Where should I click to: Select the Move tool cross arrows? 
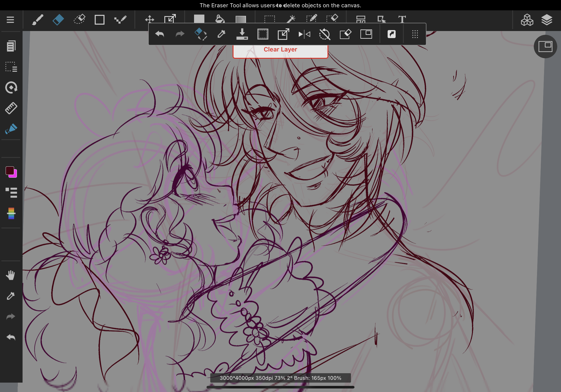tap(150, 19)
